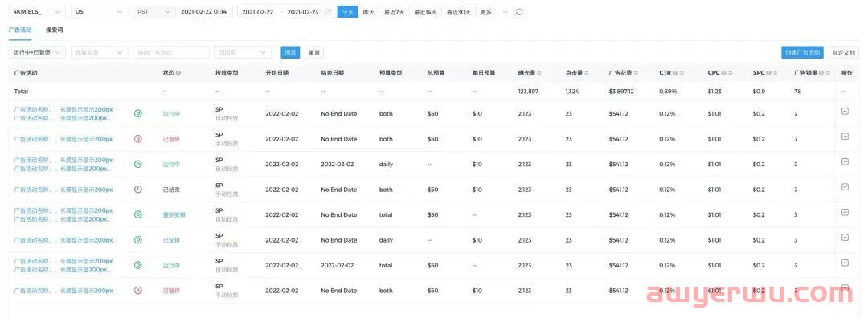Click the Total 广告花费 value $3,897.12
This screenshot has height=318, width=868.
621,92
